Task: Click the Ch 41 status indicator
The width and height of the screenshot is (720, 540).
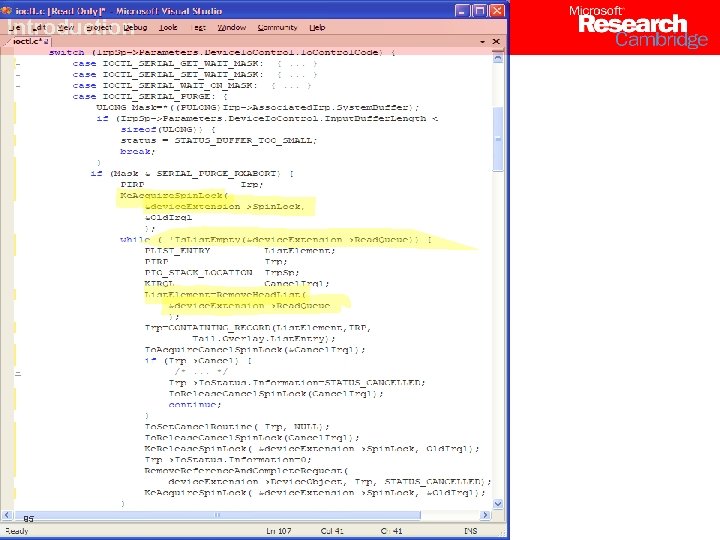Action: point(391,531)
